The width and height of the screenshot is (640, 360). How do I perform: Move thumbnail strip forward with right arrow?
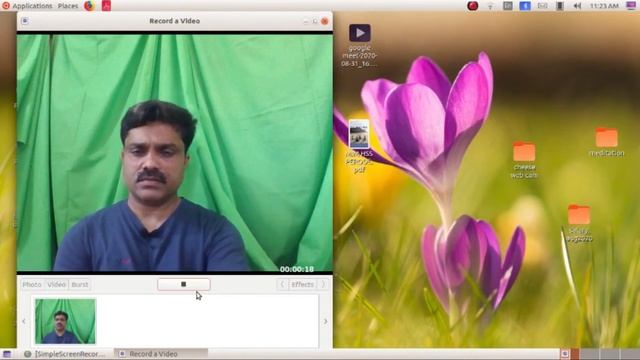[325, 321]
